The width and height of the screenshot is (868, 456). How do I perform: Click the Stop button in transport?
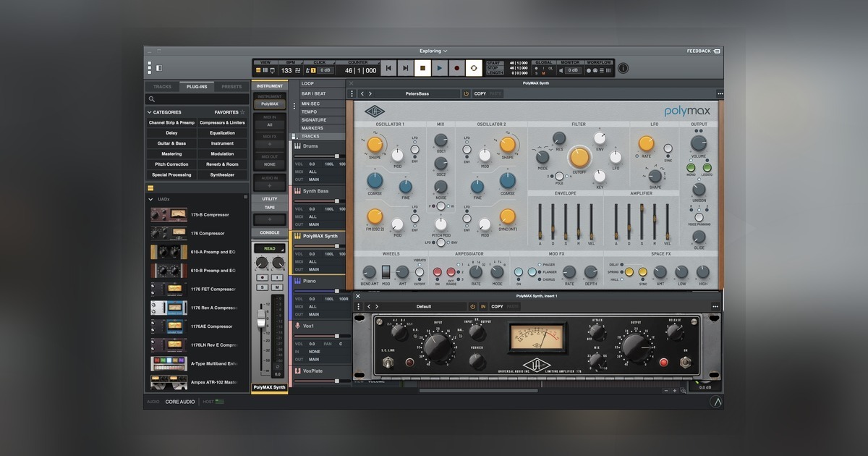[422, 68]
